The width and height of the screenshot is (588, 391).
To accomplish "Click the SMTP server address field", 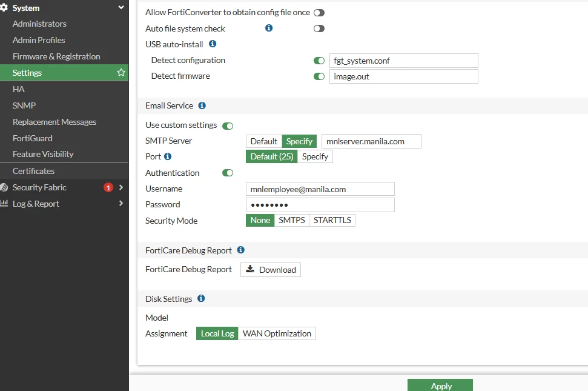I will (371, 141).
